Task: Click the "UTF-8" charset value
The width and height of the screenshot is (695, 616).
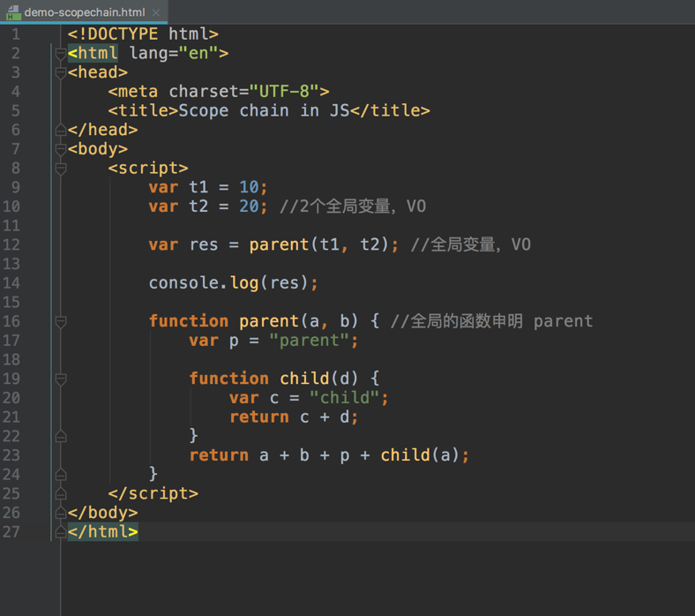Action: (284, 92)
